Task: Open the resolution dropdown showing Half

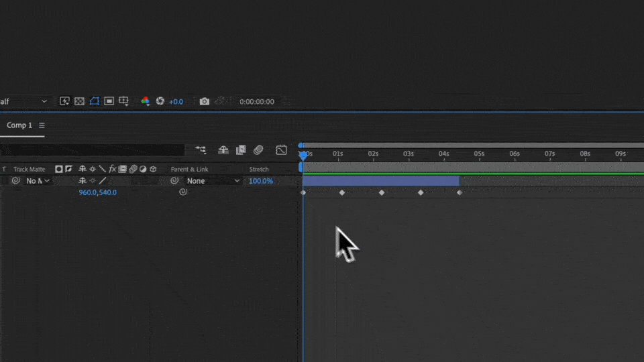Action: point(25,102)
